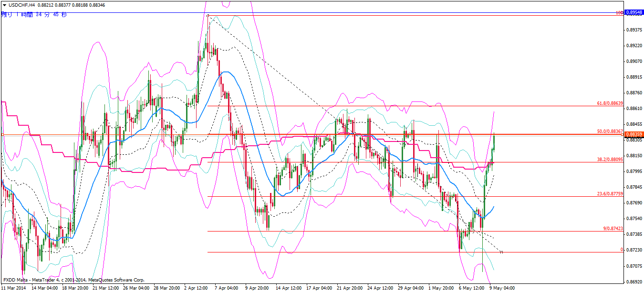Screen dimensions: 644x292
Task: Click the 1 May 20:00 time axis label
Action: (x=441, y=288)
